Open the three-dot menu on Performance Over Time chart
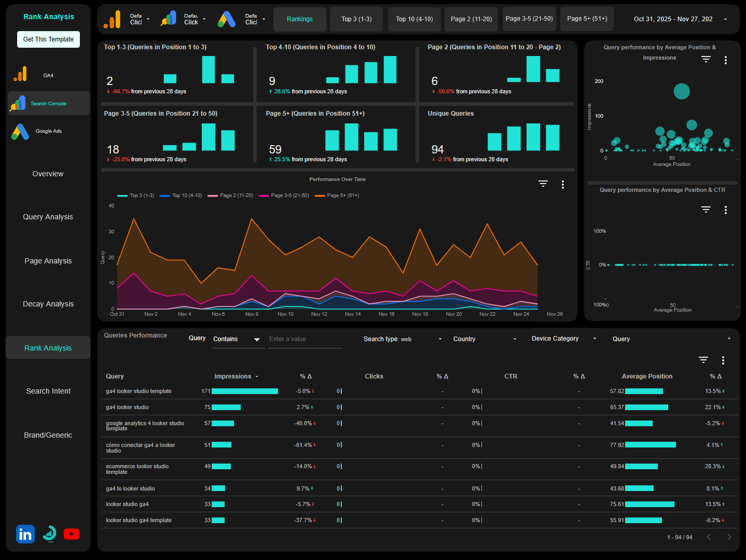This screenshot has width=746, height=560. click(x=562, y=184)
